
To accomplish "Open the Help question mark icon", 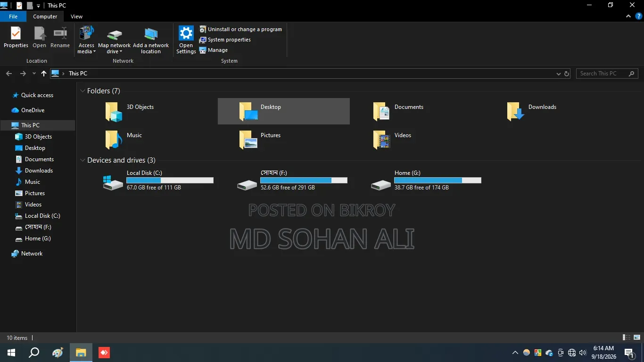I will pyautogui.click(x=639, y=16).
